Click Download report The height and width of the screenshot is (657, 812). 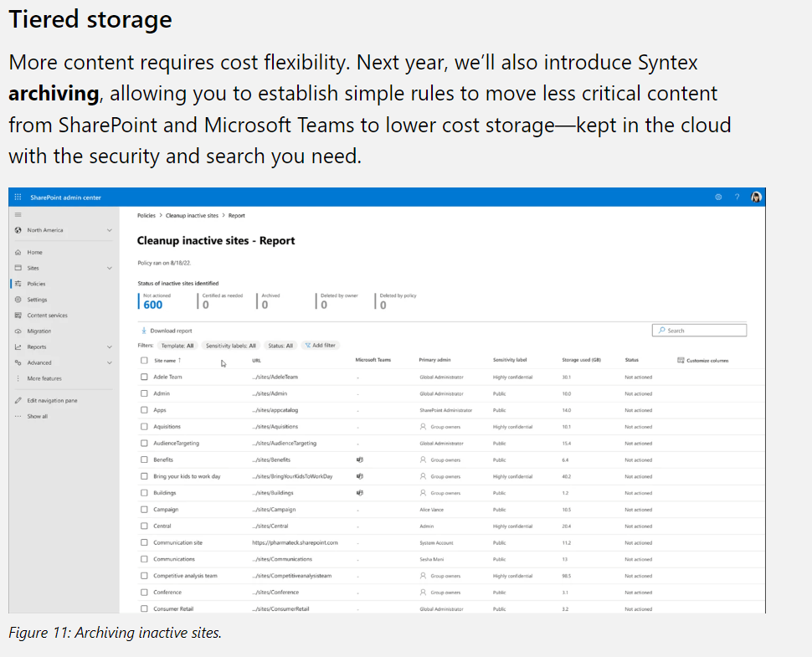[167, 331]
